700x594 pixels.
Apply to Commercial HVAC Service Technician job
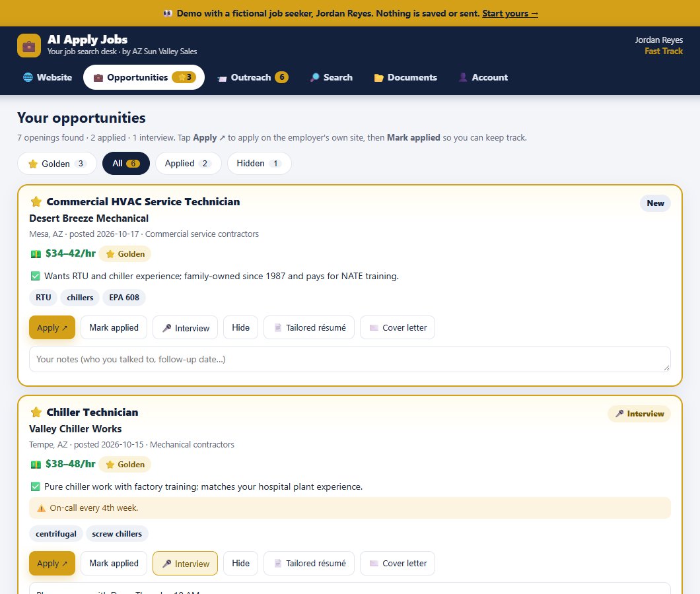[x=52, y=327]
